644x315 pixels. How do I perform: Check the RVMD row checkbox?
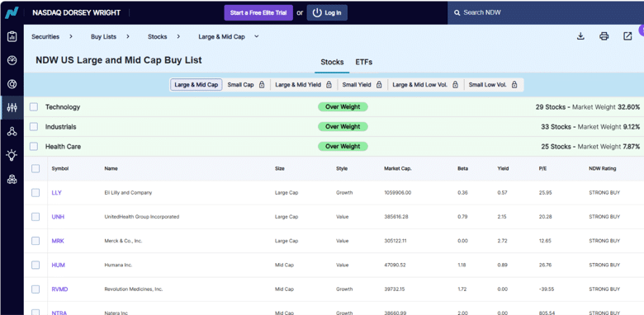click(x=36, y=289)
